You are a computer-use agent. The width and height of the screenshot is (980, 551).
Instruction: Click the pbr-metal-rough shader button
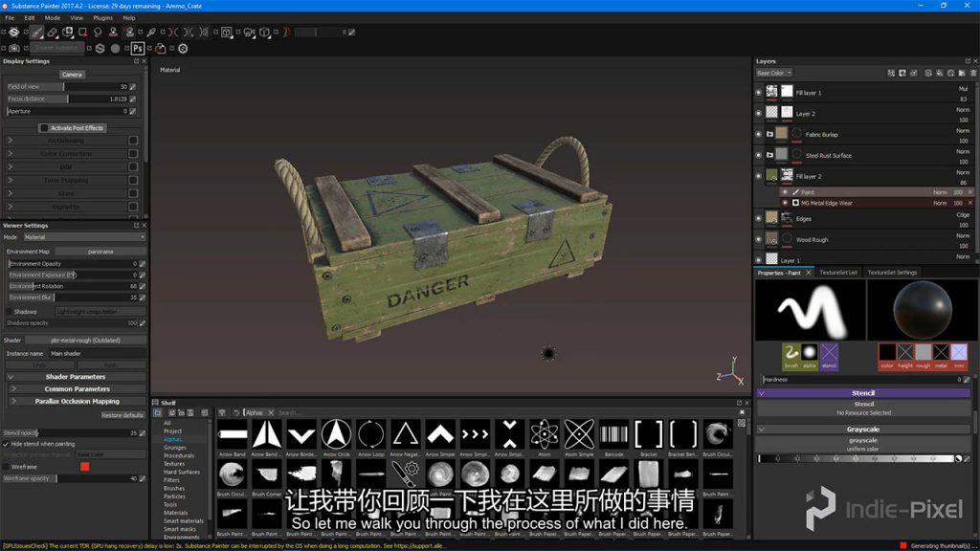[x=85, y=341]
